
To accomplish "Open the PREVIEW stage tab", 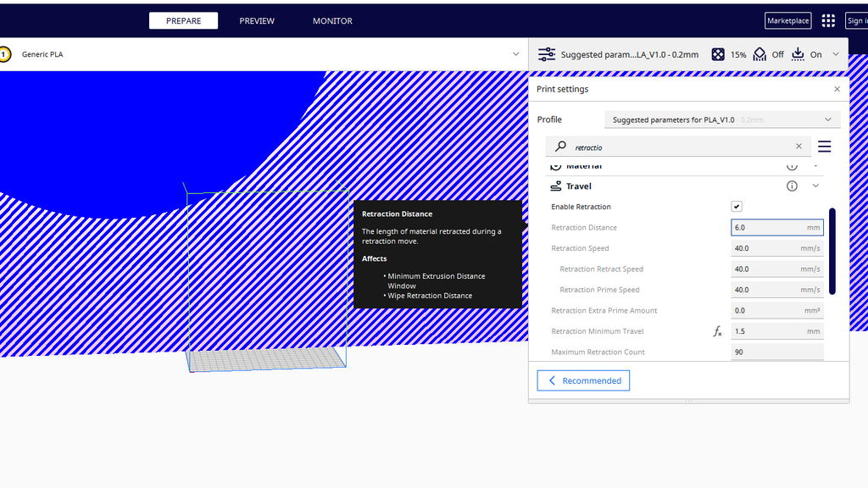I will [x=256, y=20].
